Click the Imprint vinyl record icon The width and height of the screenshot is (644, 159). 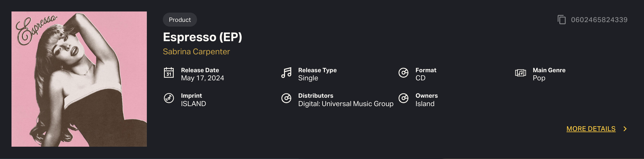(x=169, y=98)
